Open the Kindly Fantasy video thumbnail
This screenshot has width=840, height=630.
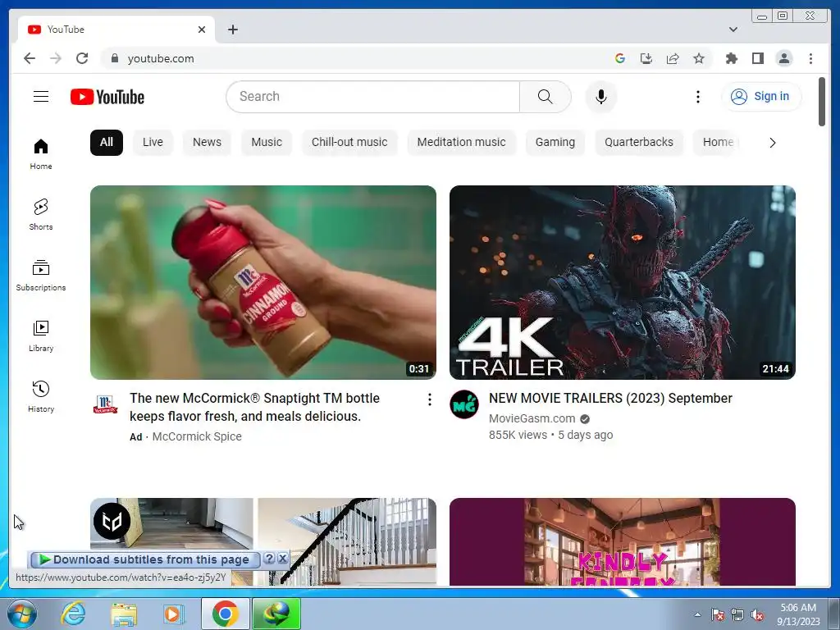(622, 541)
